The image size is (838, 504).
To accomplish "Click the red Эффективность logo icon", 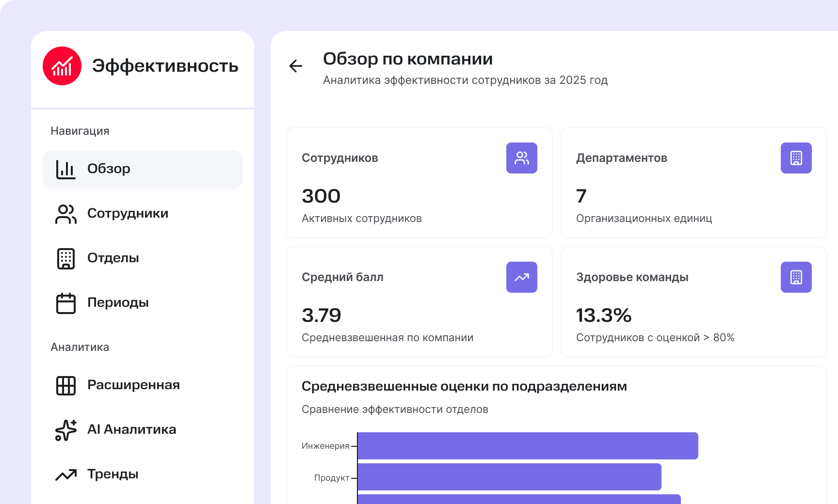I will (x=62, y=66).
